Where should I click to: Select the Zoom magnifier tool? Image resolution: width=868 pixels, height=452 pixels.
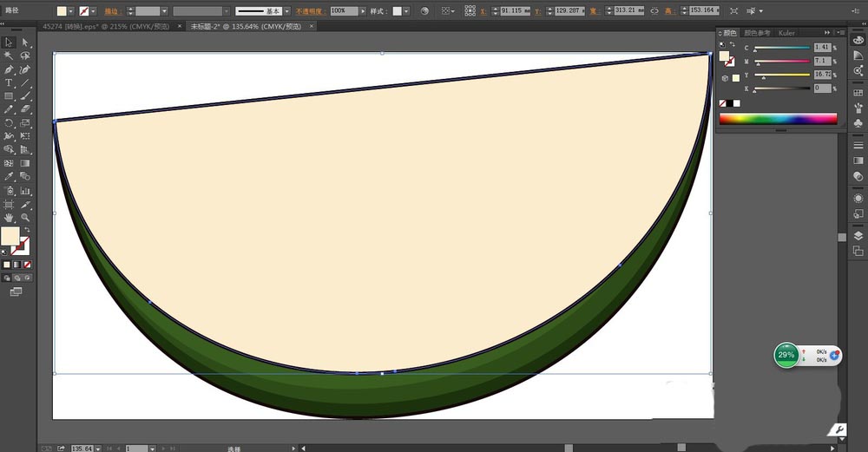pos(25,218)
